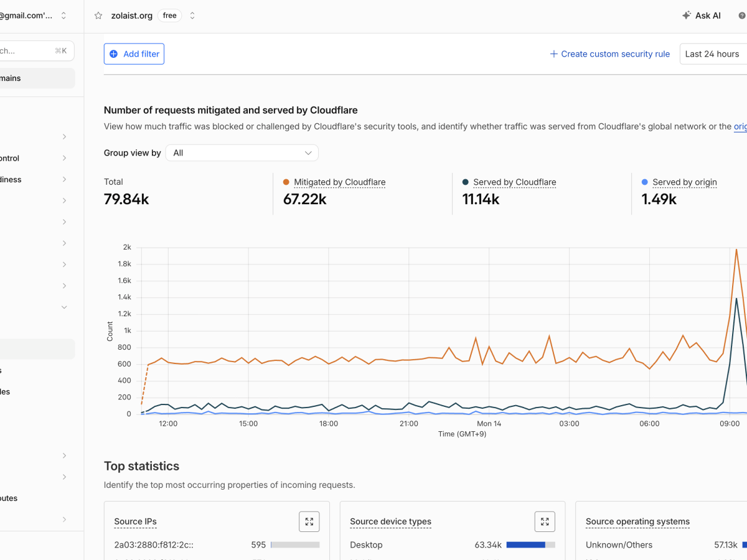Screen dimensions: 747x560
Task: Click the 1.49k origin count
Action: tap(659, 199)
